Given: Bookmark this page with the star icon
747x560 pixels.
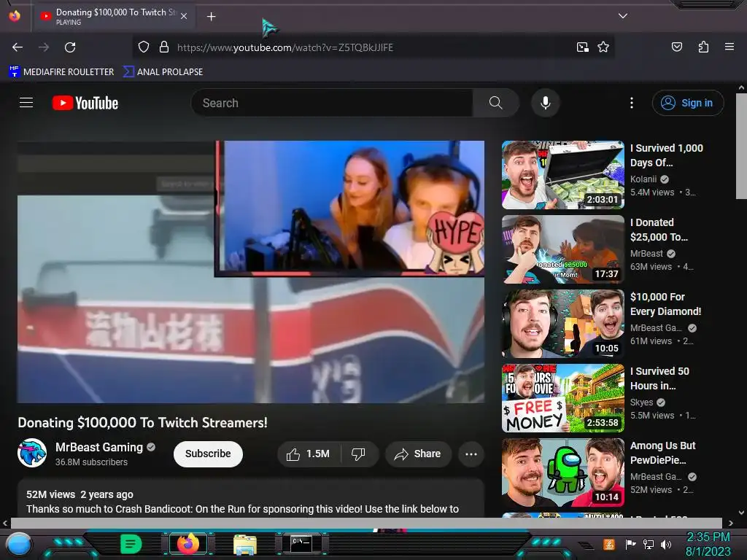Looking at the screenshot, I should pos(603,47).
